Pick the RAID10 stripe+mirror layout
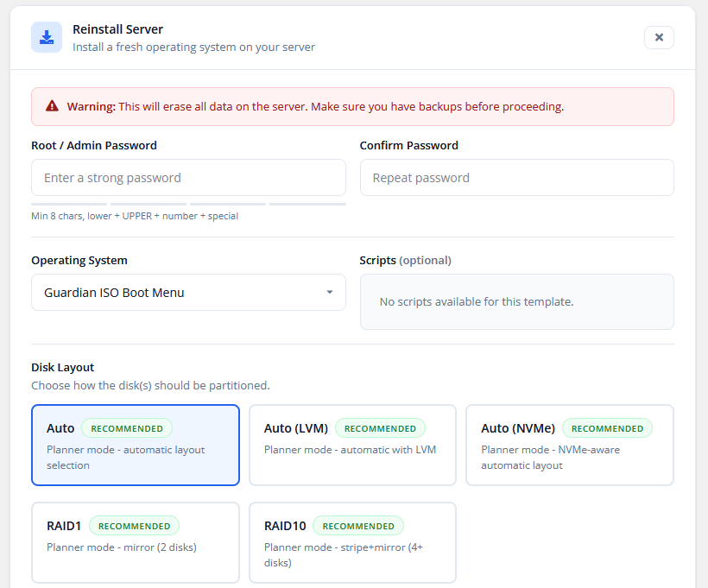Screen dimensions: 708x588 pos(352,542)
